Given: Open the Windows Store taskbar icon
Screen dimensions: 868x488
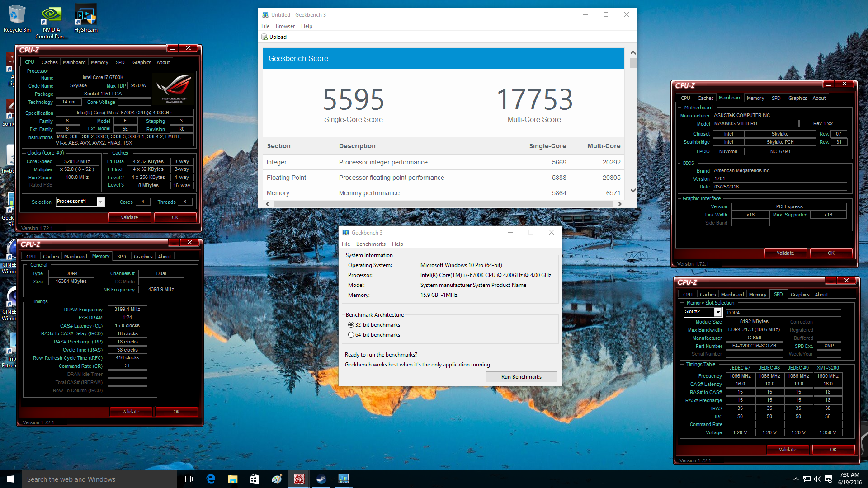Looking at the screenshot, I should coord(255,479).
